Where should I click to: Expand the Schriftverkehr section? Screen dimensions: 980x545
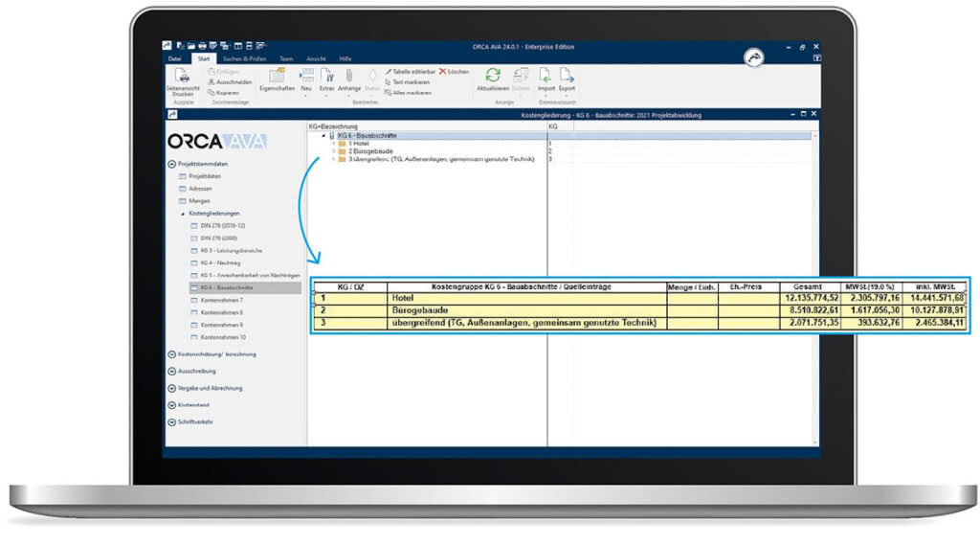[172, 421]
